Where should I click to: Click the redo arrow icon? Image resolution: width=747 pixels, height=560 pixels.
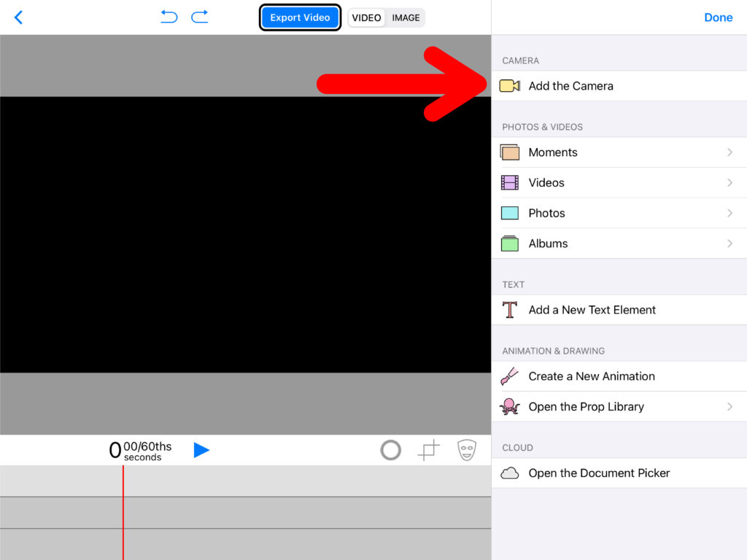pyautogui.click(x=200, y=17)
